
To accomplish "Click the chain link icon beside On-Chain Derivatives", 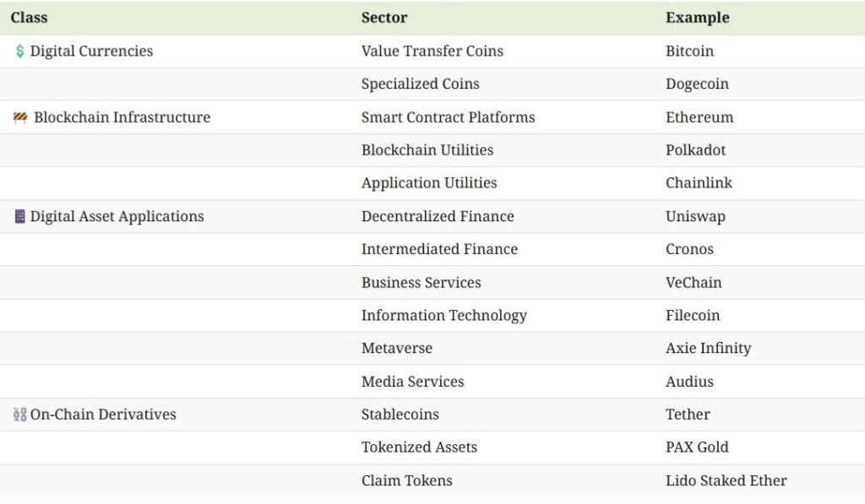I will pyautogui.click(x=20, y=415).
